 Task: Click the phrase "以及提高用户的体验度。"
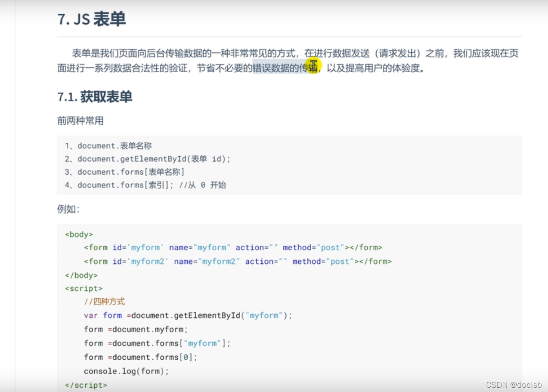376,68
